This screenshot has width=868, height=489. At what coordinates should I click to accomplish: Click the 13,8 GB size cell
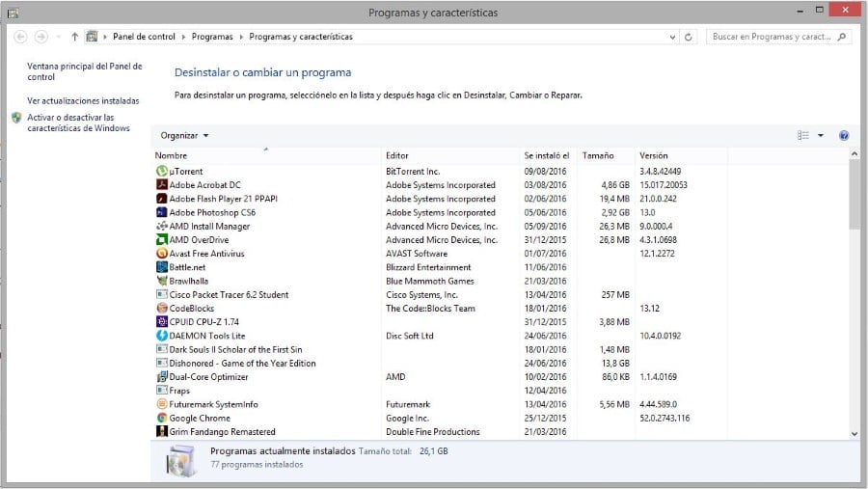click(x=615, y=364)
